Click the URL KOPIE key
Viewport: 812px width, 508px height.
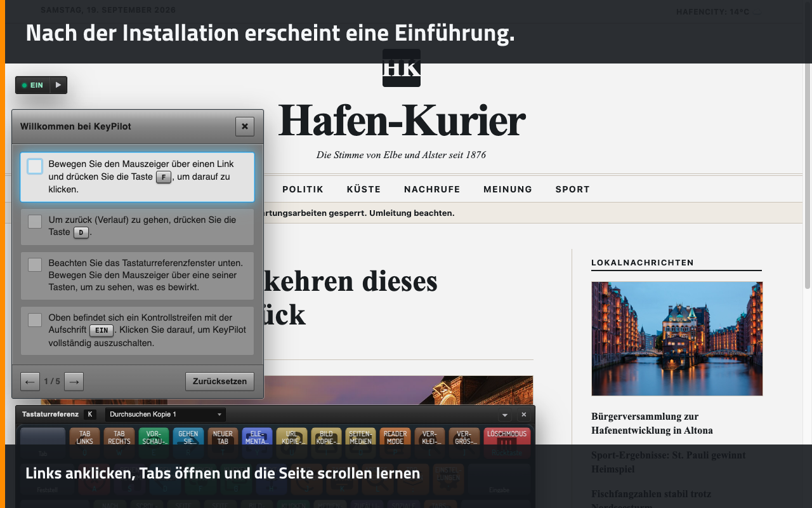tap(292, 443)
